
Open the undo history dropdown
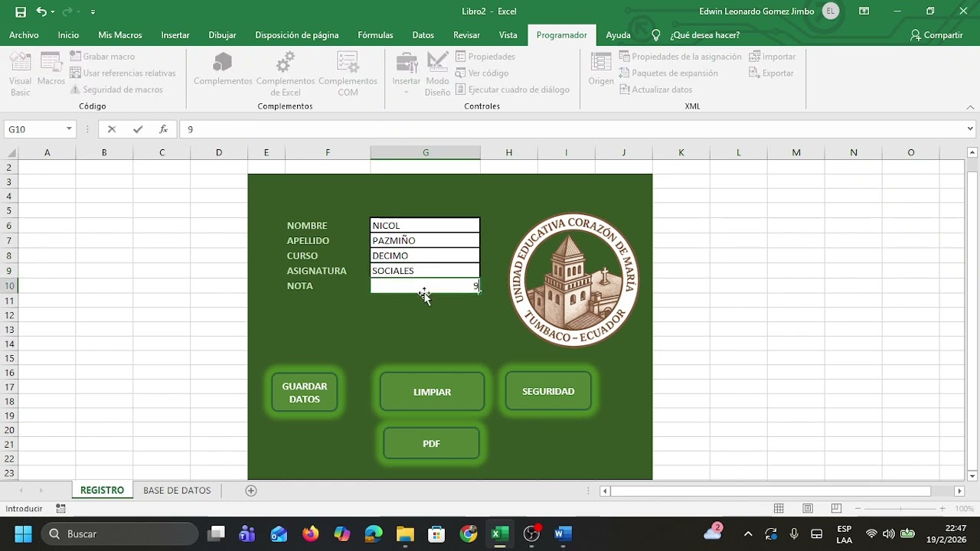coord(53,12)
